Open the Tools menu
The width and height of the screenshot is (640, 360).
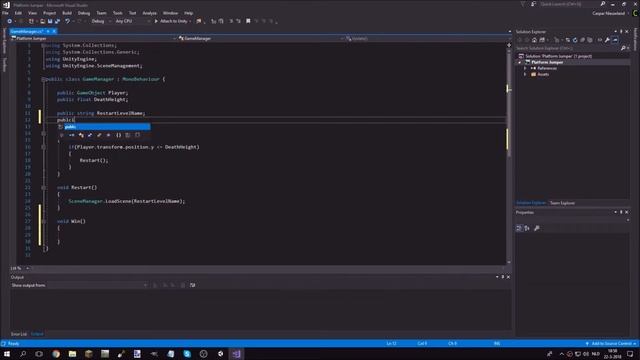[118, 13]
